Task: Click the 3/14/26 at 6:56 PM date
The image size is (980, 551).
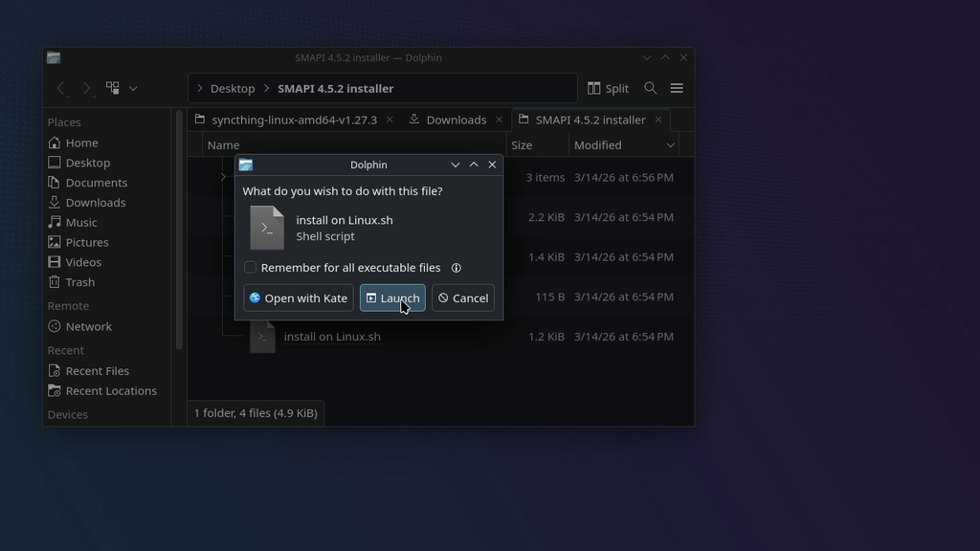Action: point(624,177)
